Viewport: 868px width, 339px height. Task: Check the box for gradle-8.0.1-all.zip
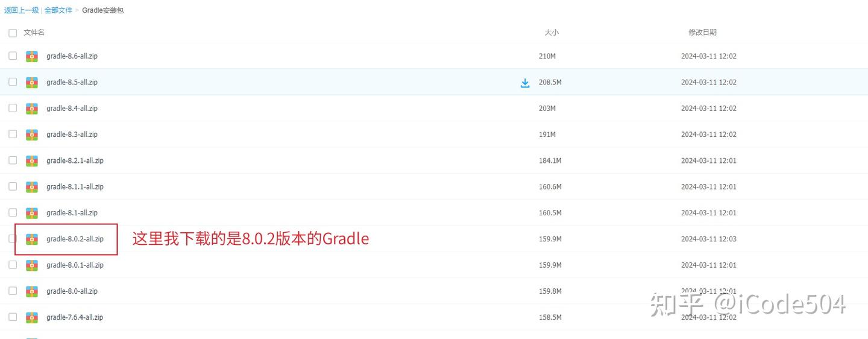(x=13, y=265)
